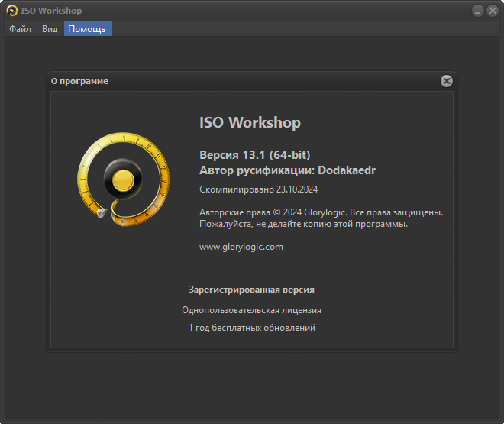Viewport: 504px width, 424px height.
Task: Minimize the ISO Workshop window
Action: pyautogui.click(x=477, y=11)
